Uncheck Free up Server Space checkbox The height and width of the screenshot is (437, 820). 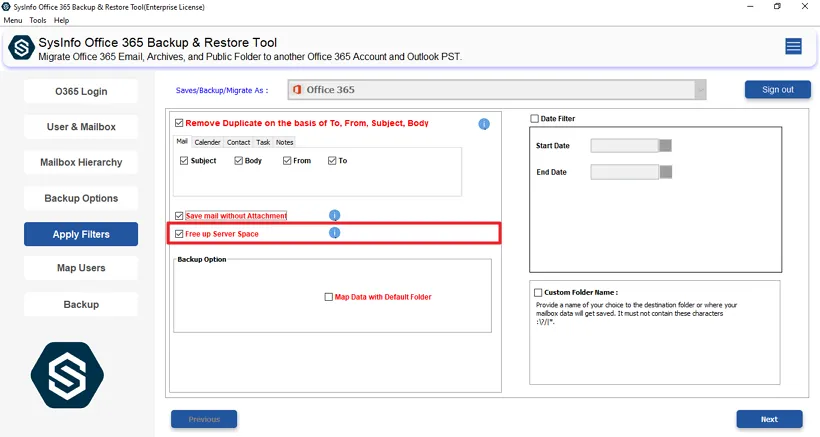pos(179,234)
